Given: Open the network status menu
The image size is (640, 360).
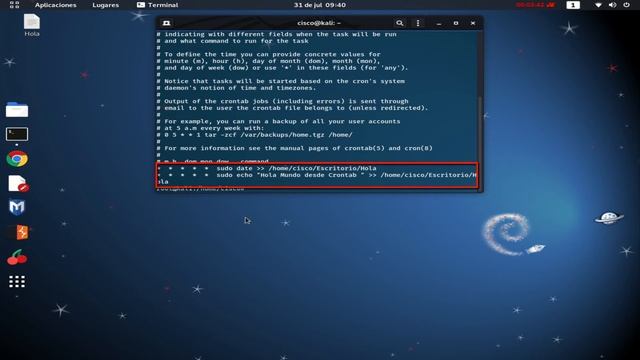Looking at the screenshot, I should pos(598,5).
